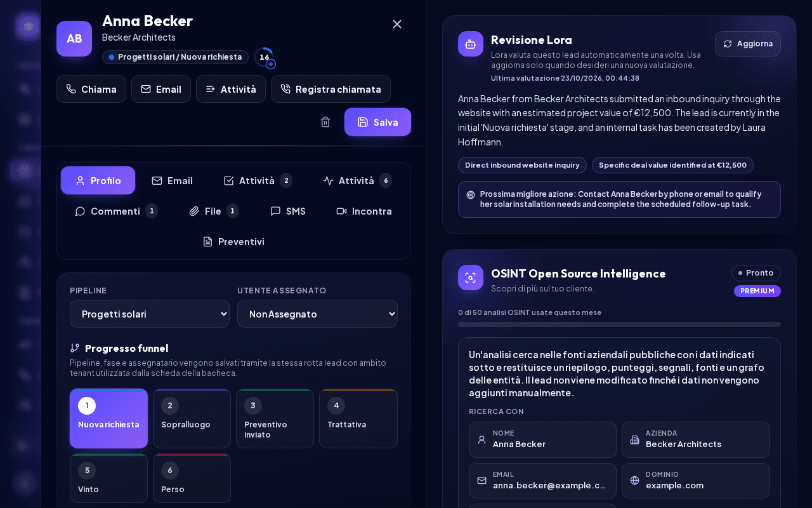
Task: Switch to the Incontra tab
Action: [364, 211]
